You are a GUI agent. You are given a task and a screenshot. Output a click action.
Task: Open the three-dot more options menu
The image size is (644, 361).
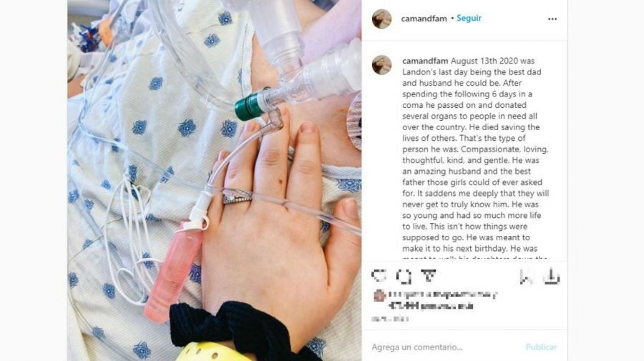coord(552,19)
